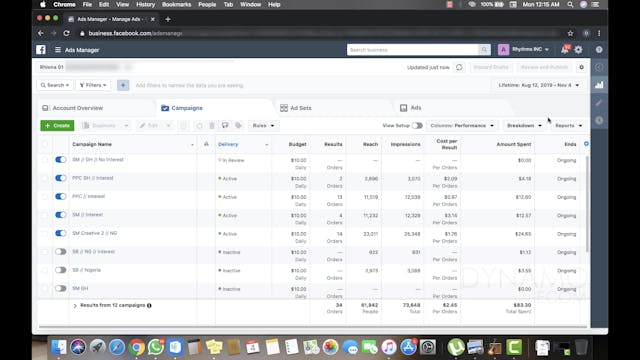Enable the SB // NG // Interest campaign
Screen dimensions: 640x360
[60, 251]
